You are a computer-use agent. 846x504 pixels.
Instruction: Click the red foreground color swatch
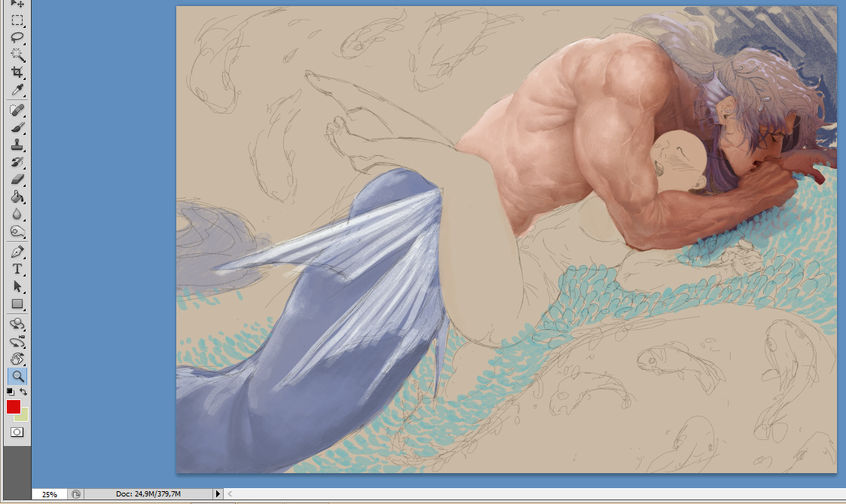click(13, 407)
